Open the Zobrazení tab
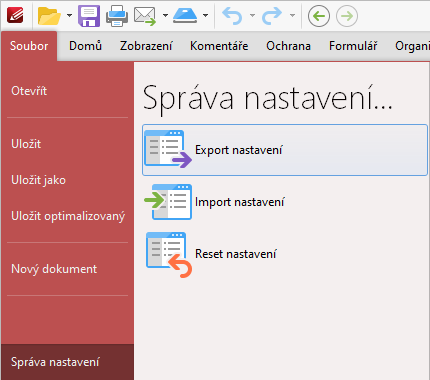The height and width of the screenshot is (380, 430). pos(146,46)
